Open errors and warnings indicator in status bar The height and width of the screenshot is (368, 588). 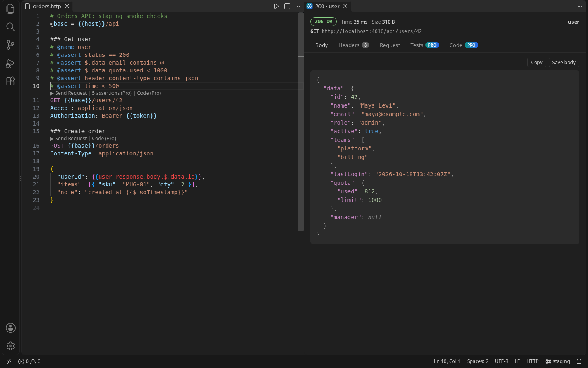pos(29,361)
